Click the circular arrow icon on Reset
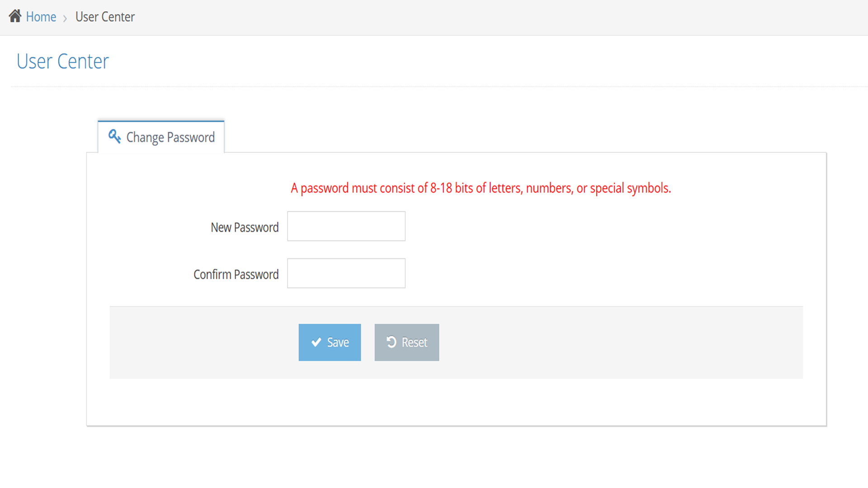This screenshot has height=488, width=868. (x=392, y=342)
